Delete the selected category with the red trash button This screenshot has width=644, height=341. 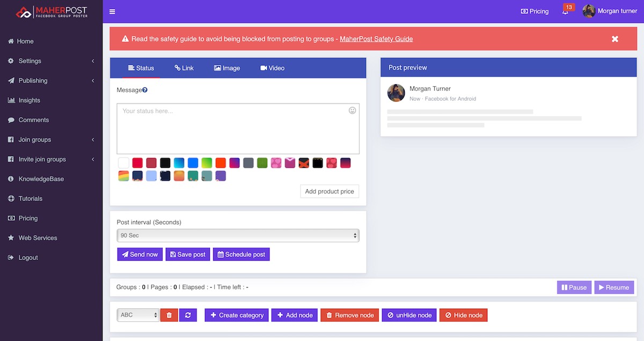tap(169, 315)
